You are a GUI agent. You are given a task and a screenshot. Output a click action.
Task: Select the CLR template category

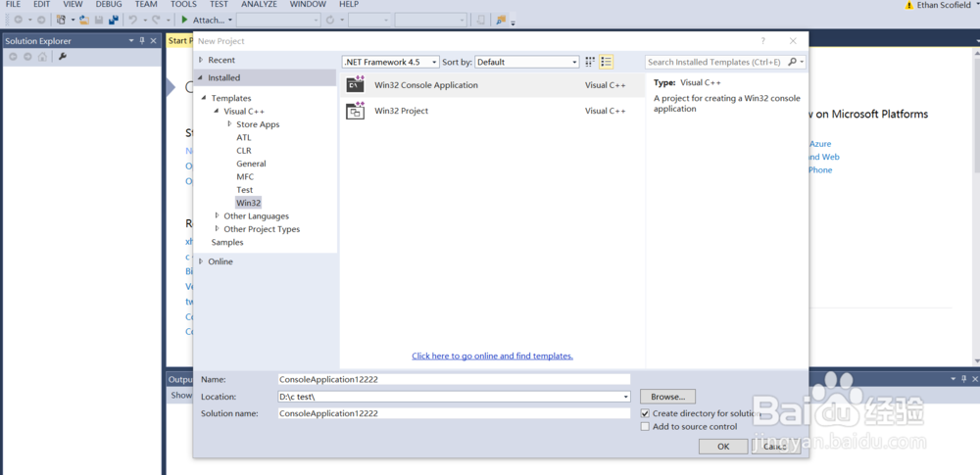pos(244,151)
